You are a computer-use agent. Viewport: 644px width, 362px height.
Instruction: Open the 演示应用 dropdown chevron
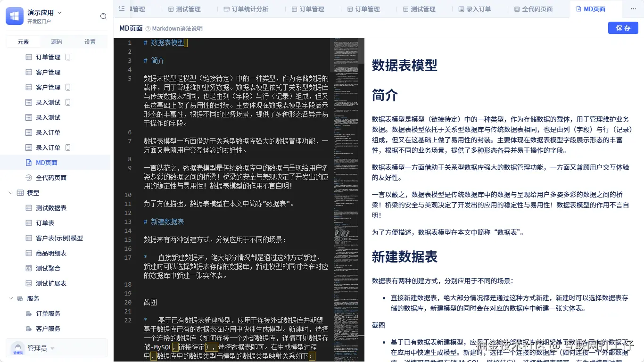click(59, 13)
